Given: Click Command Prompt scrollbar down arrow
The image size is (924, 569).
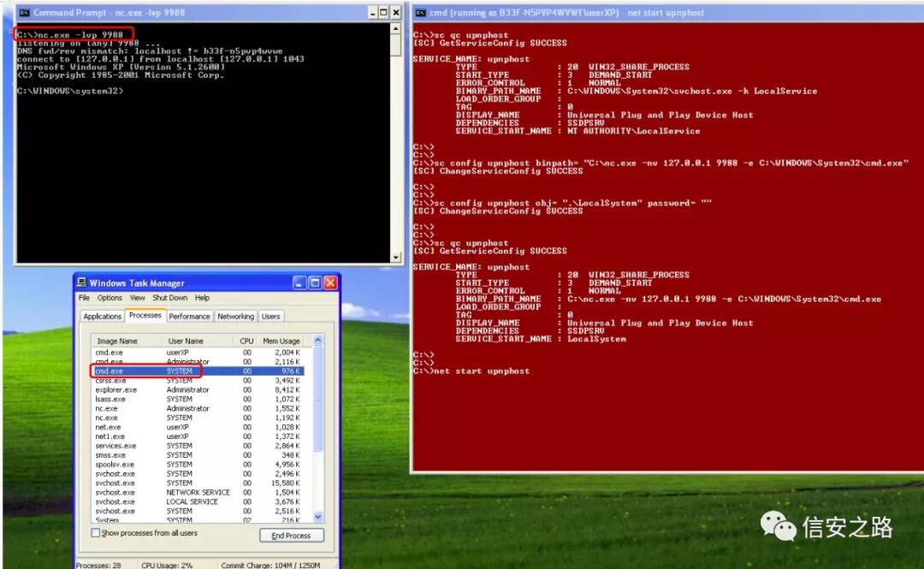Looking at the screenshot, I should (x=396, y=257).
